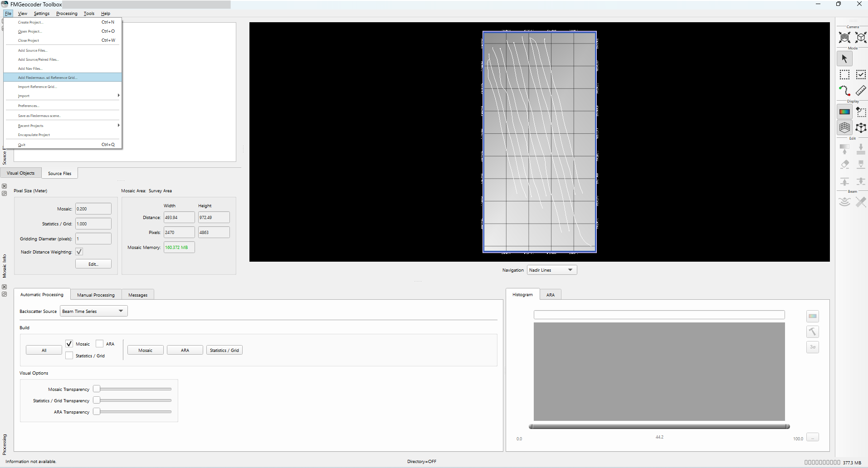The height and width of the screenshot is (468, 868).
Task: Uncheck Nadir Distance Weighting checkbox
Action: click(79, 252)
